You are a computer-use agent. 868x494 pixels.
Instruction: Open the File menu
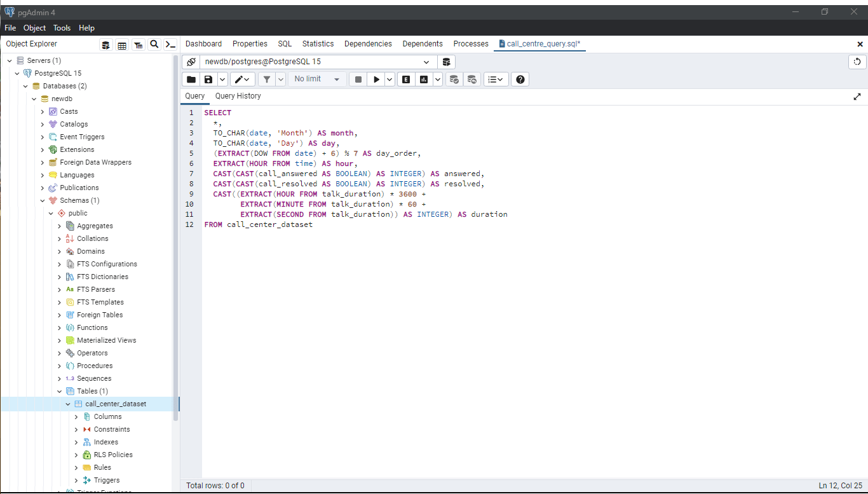[x=10, y=28]
